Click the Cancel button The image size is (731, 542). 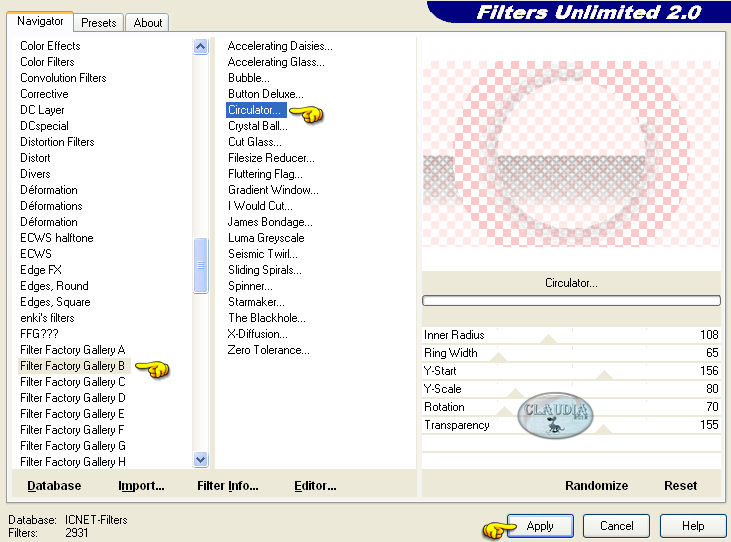[x=616, y=526]
